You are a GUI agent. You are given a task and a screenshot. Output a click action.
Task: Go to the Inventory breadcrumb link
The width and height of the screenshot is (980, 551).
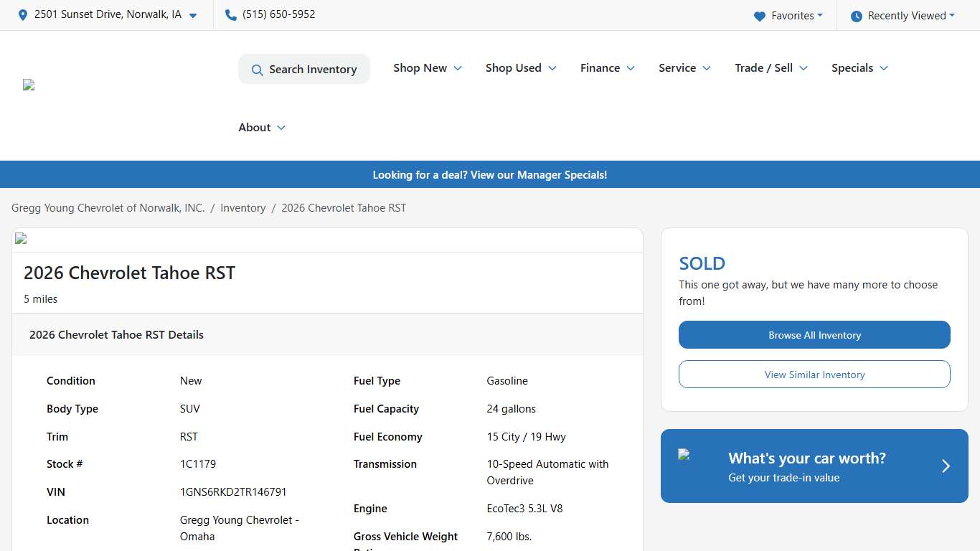coord(242,208)
